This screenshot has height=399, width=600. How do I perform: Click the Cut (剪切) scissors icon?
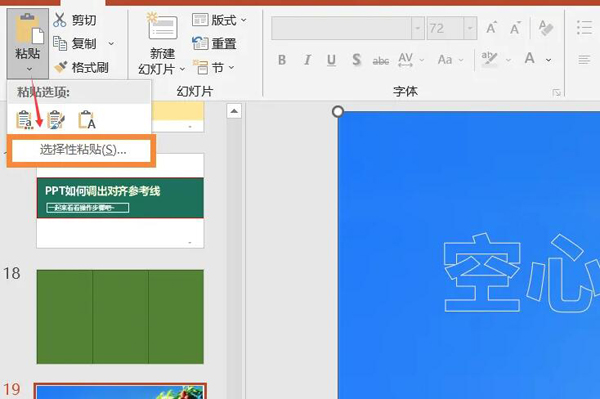pyautogui.click(x=60, y=20)
